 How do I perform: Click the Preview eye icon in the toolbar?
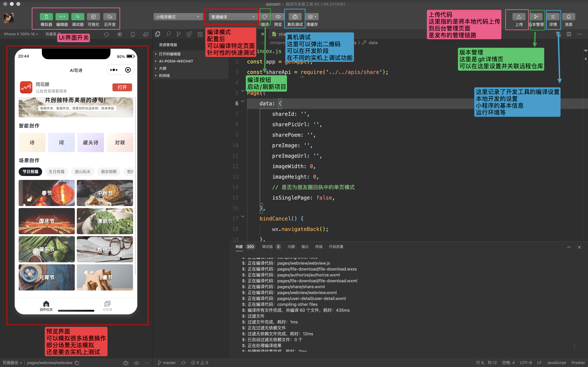278,17
